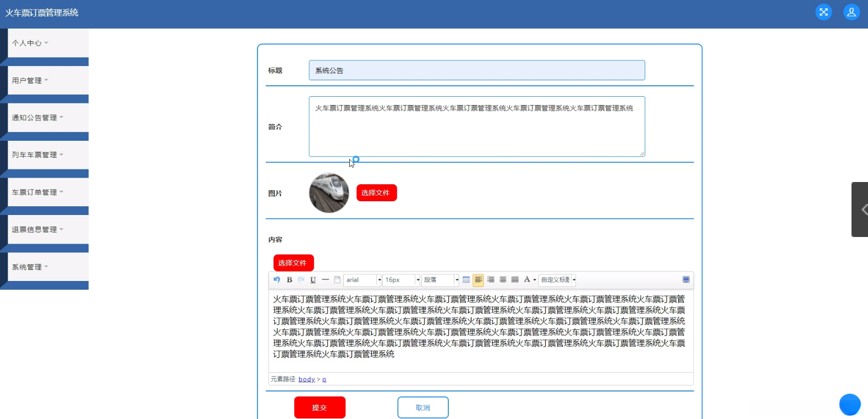Toggle bold formatting in the editor

289,280
